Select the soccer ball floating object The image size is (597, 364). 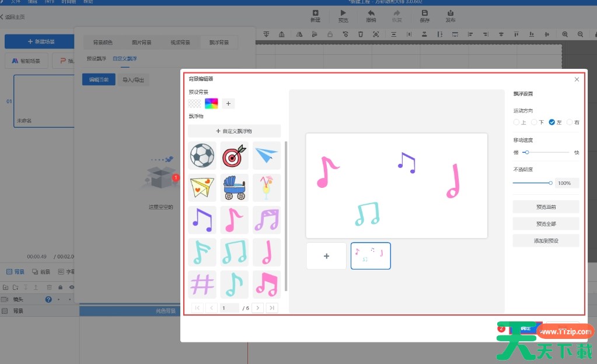coord(202,156)
